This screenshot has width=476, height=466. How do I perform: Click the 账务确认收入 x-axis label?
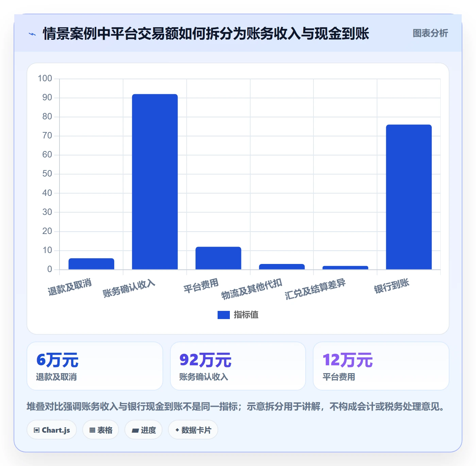(x=129, y=288)
